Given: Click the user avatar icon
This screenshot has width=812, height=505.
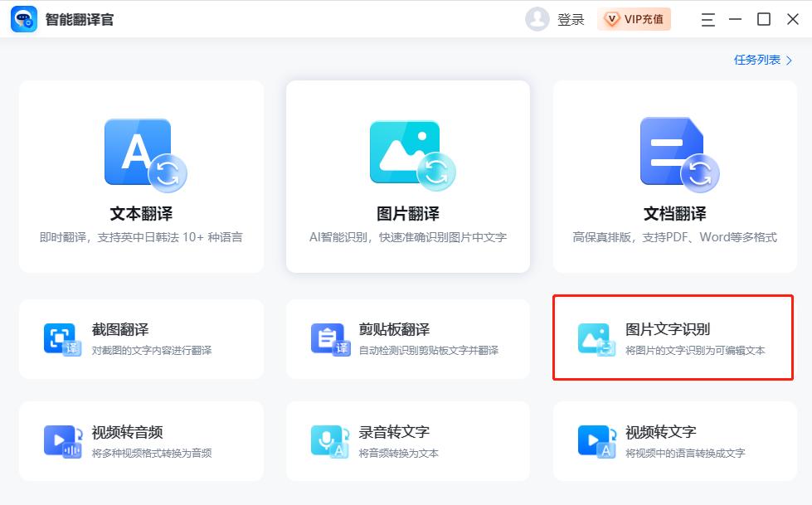Looking at the screenshot, I should [537, 19].
